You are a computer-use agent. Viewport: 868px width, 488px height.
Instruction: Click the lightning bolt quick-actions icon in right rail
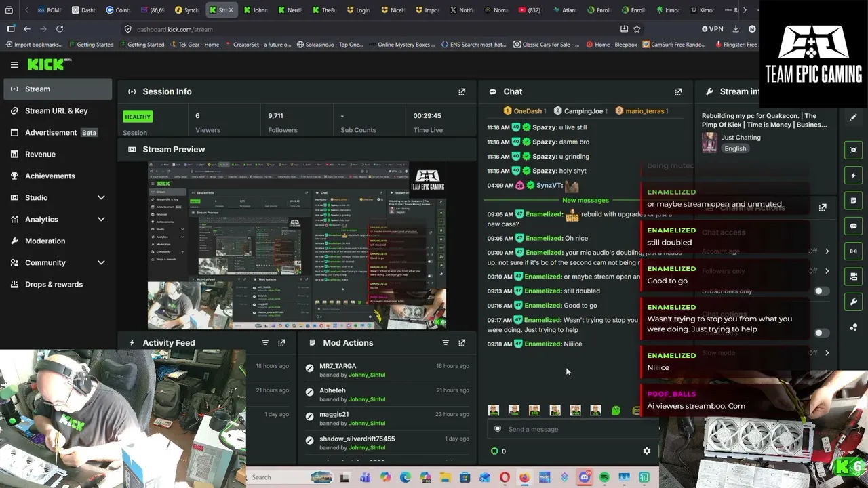tap(854, 176)
